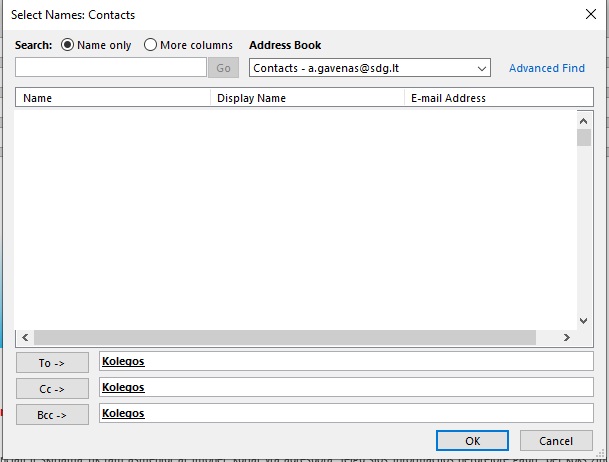Click the horizontal scroll right arrow
Screen dimensions: 609x462
pos(568,337)
